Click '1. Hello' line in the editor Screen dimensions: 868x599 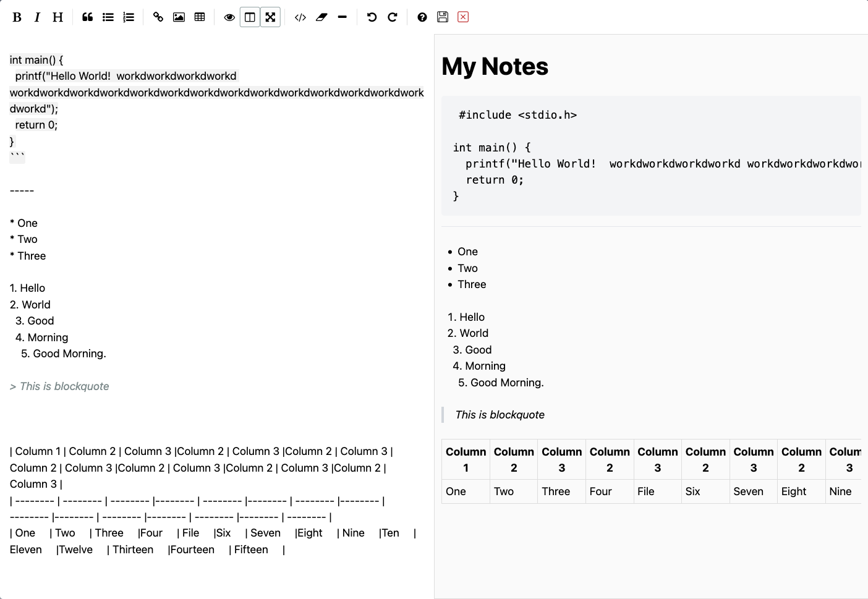[28, 288]
